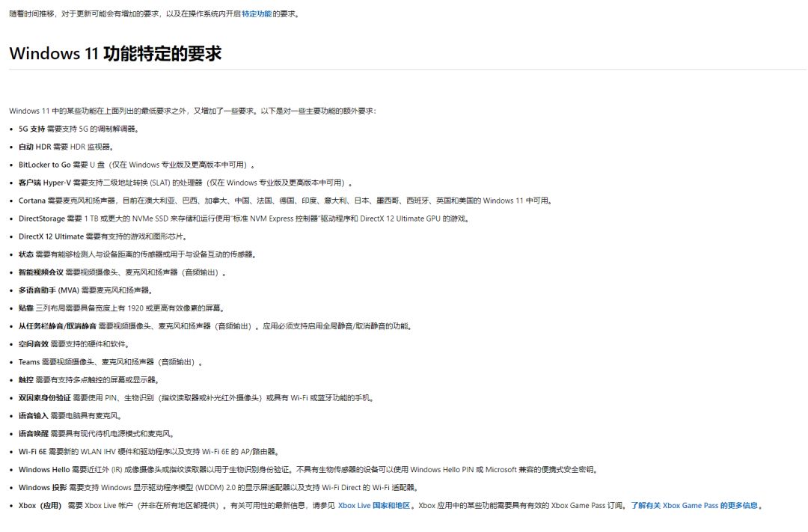This screenshot has height=532, width=808.
Task: Click the Xbox（应用）bullet label
Action: tap(40, 506)
